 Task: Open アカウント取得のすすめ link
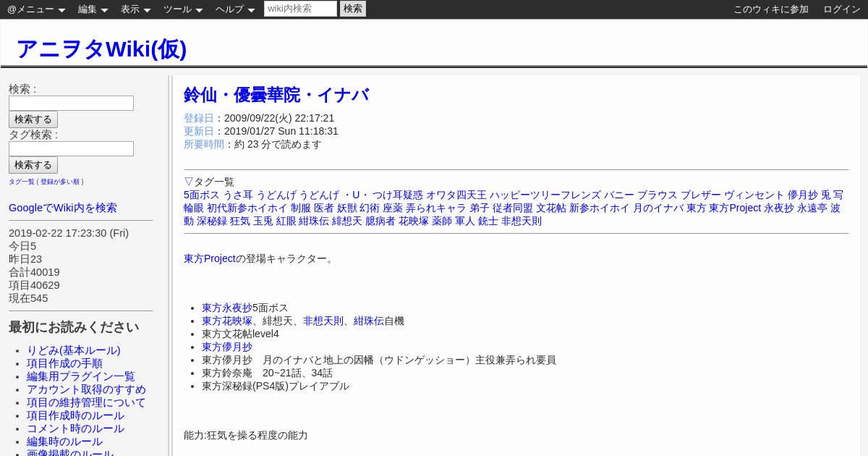86,389
